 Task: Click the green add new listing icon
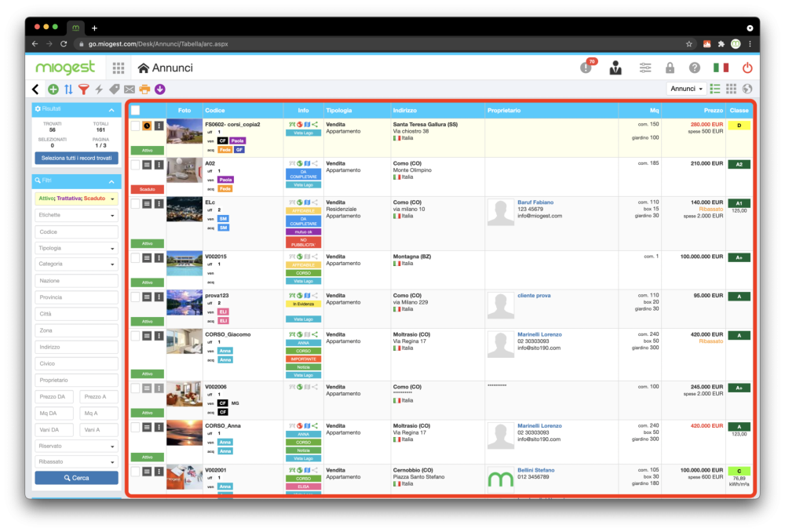[53, 89]
